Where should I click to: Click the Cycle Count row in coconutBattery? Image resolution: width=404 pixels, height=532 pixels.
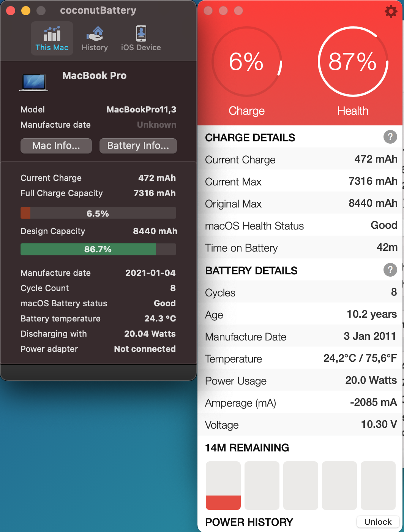(x=98, y=288)
